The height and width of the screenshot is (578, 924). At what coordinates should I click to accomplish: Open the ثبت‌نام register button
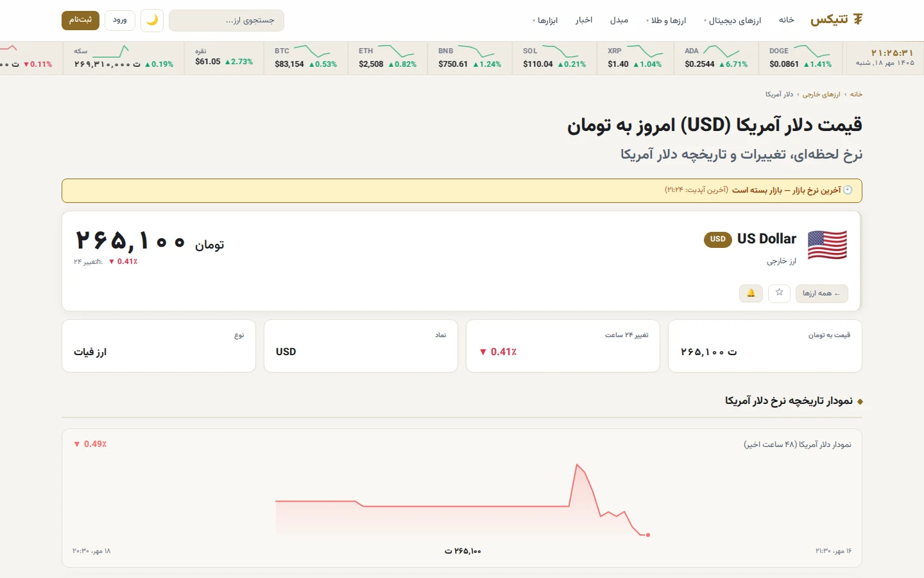[80, 20]
